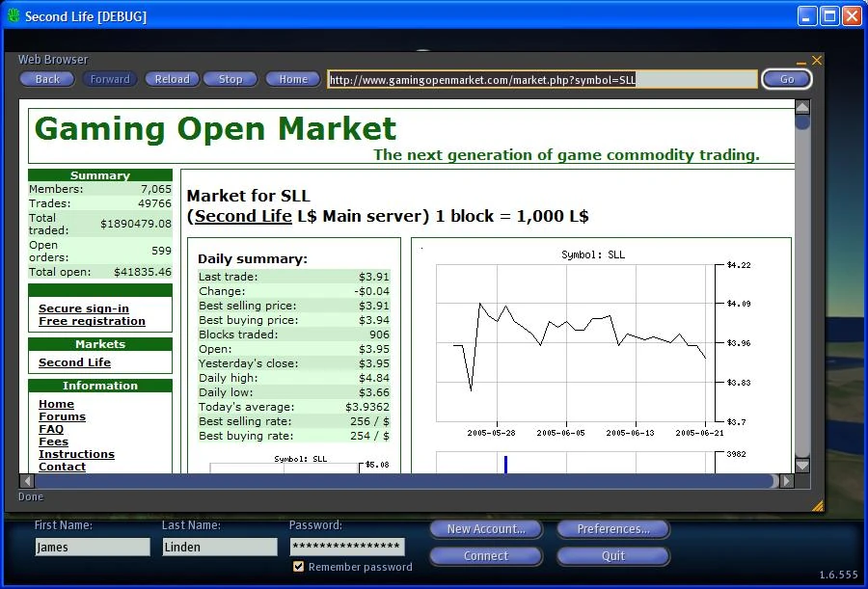Click the scroll left arrow at bottom
The image size is (868, 589).
click(x=27, y=480)
